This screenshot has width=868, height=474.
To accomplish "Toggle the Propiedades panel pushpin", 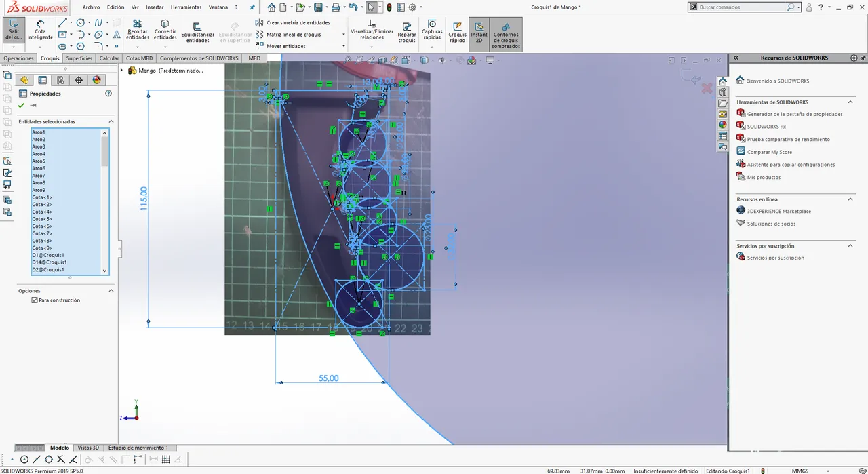I will point(33,106).
